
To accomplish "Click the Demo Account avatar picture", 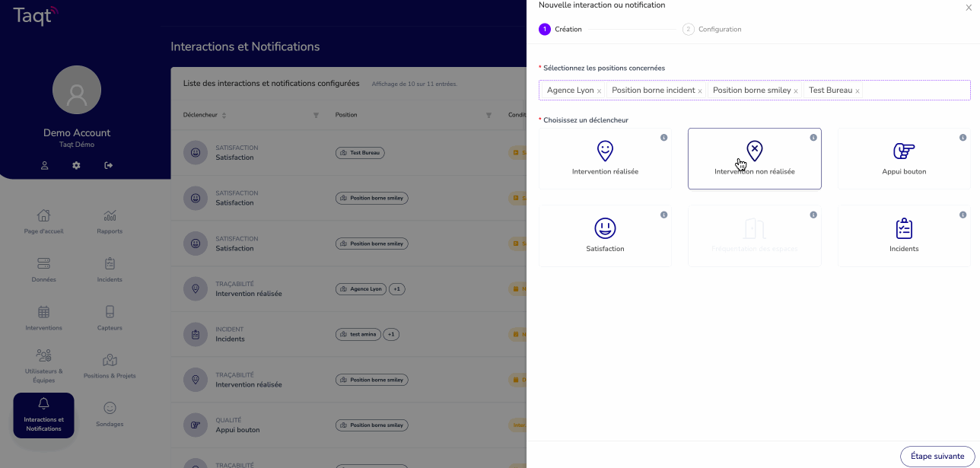I will [x=77, y=90].
